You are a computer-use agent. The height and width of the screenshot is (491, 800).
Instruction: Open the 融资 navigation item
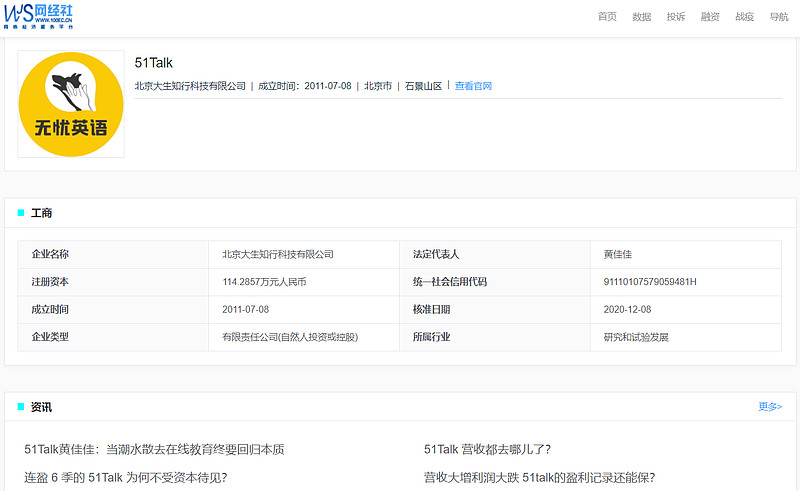click(x=710, y=17)
